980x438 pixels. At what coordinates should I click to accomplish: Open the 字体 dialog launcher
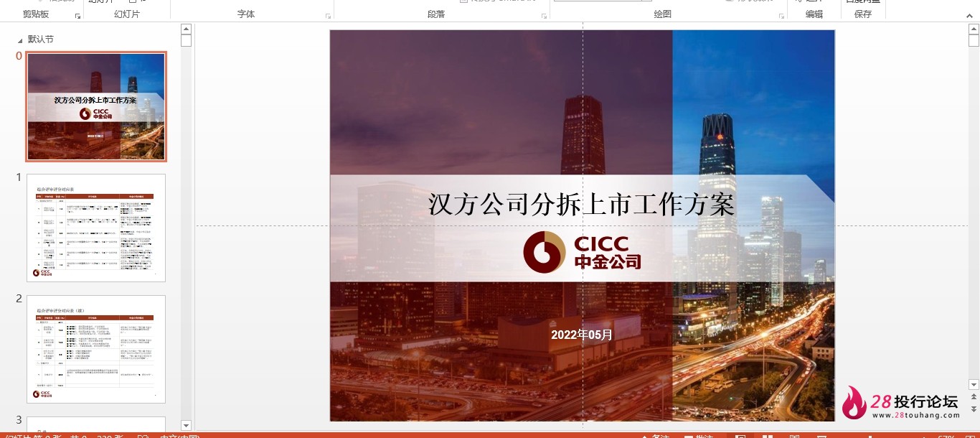[x=328, y=15]
